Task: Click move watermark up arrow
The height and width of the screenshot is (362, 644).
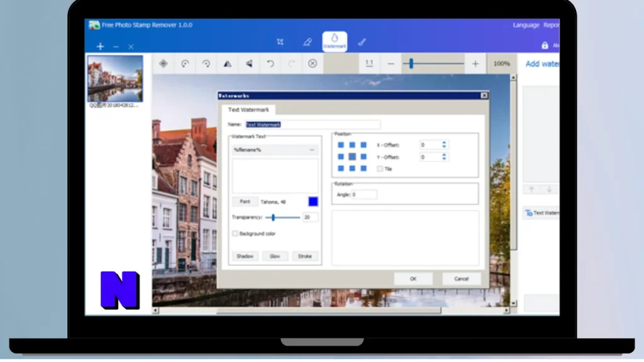Action: (x=531, y=190)
